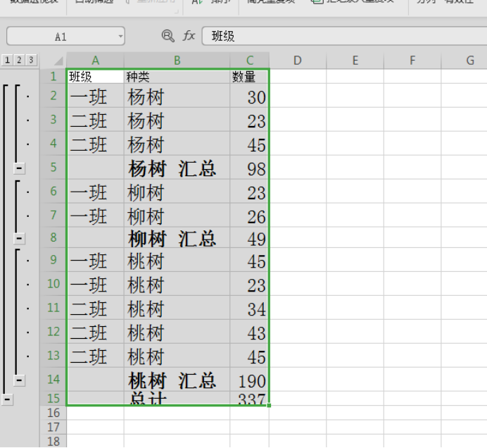Click the Name Box showing A1
This screenshot has width=487, height=448.
point(65,36)
